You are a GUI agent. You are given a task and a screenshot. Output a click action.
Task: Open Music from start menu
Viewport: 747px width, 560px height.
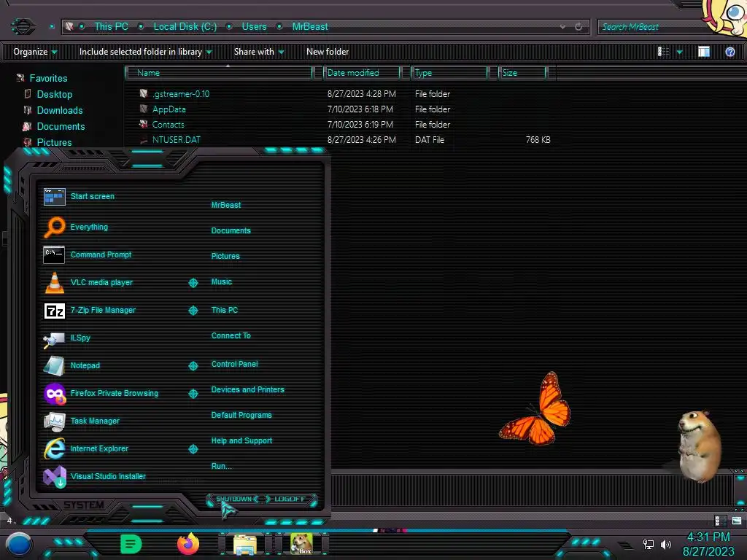coord(222,281)
